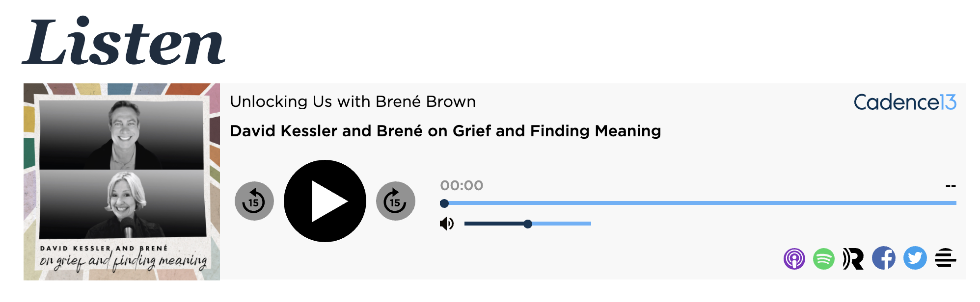The image size is (980, 302).
Task: Set volume to maximum on the volume bar
Action: (590, 224)
